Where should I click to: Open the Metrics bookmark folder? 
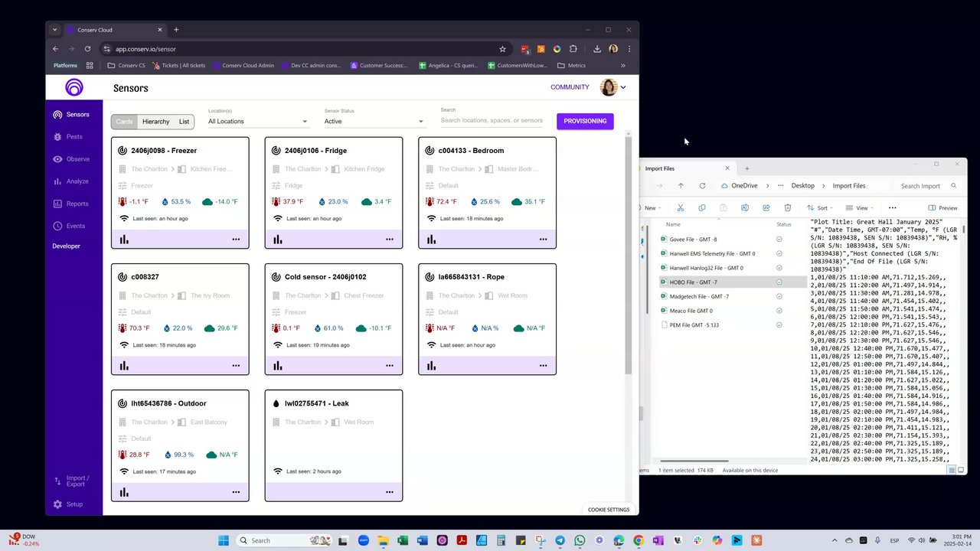pos(572,66)
